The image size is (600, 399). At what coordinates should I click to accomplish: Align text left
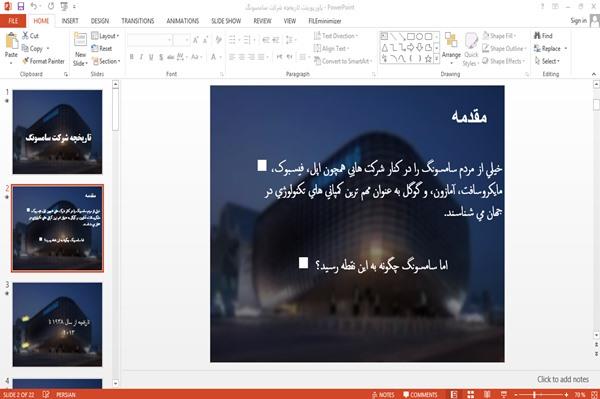click(x=232, y=57)
